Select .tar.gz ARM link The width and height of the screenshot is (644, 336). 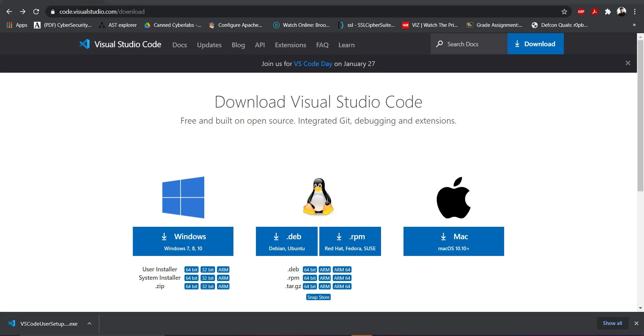pyautogui.click(x=325, y=286)
